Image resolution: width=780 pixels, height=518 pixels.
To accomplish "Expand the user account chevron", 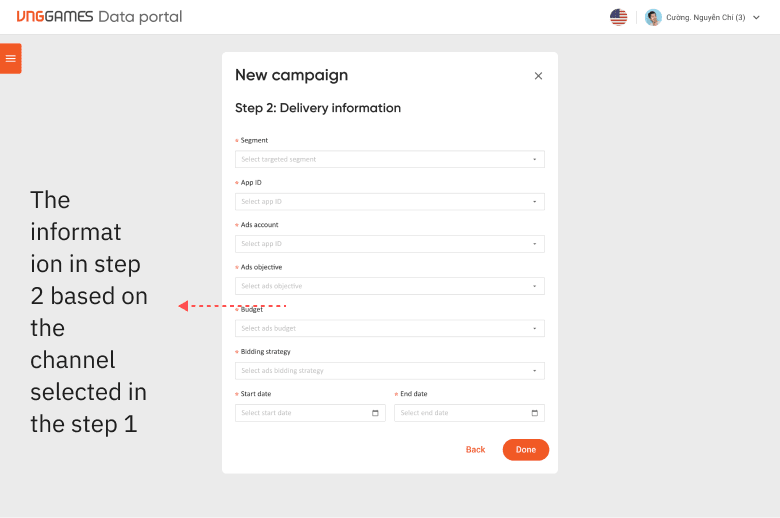I will [756, 17].
